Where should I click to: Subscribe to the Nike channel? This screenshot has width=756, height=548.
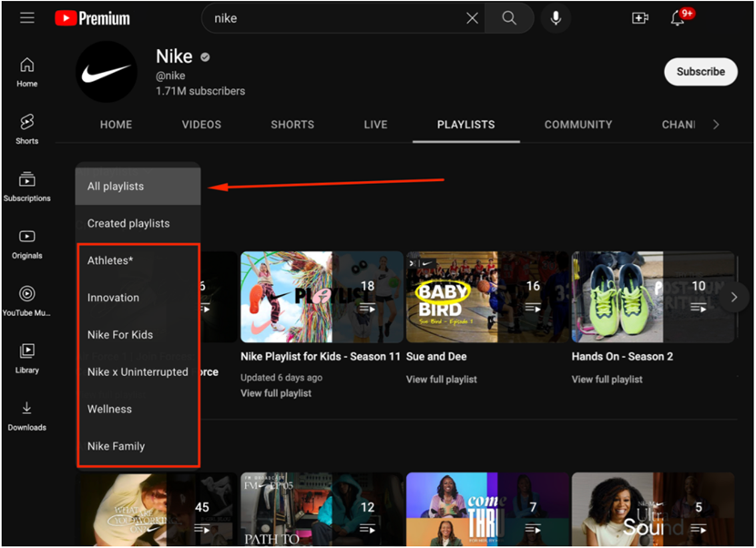[x=700, y=72]
